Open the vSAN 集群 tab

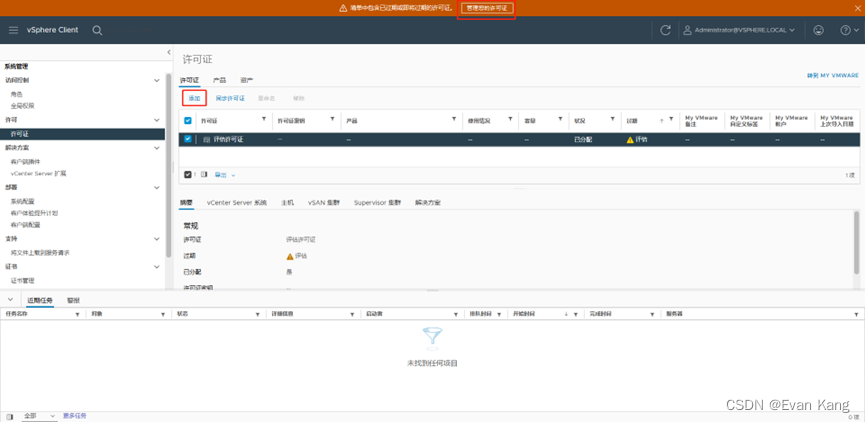tap(324, 202)
